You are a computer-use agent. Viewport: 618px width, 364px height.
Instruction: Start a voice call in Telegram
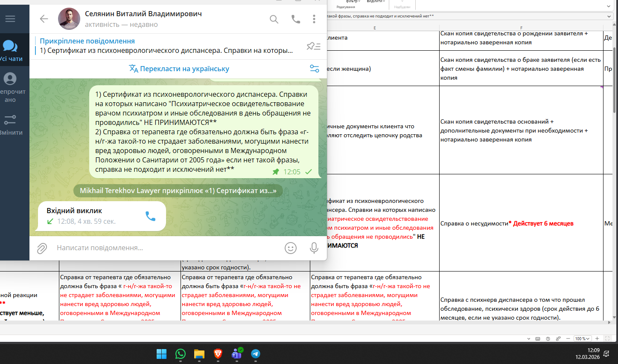296,19
